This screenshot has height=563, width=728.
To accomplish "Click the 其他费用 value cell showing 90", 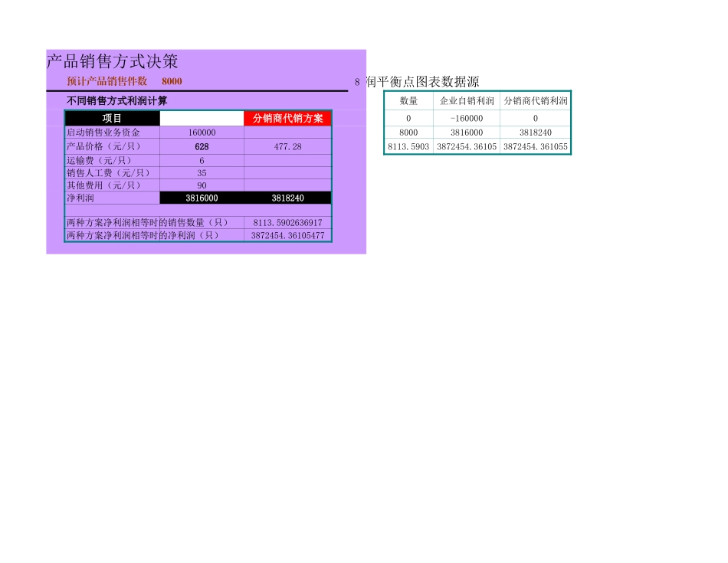I will point(201,184).
